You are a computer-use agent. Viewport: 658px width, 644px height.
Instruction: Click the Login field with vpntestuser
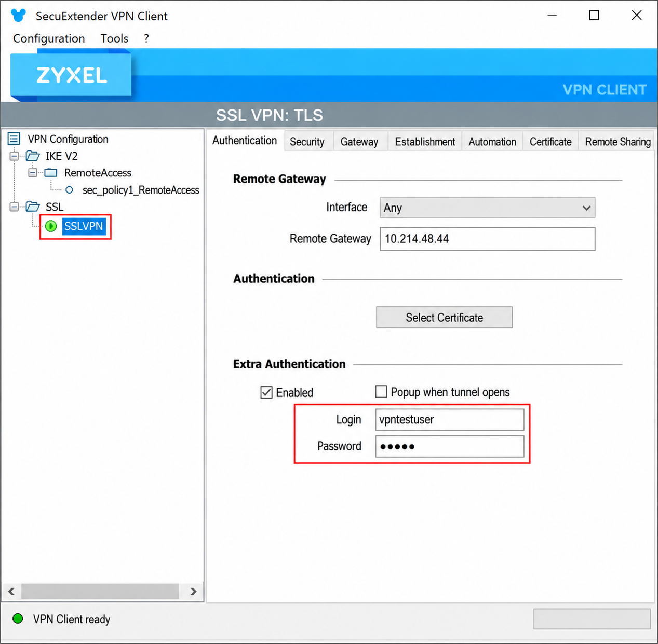coord(450,419)
